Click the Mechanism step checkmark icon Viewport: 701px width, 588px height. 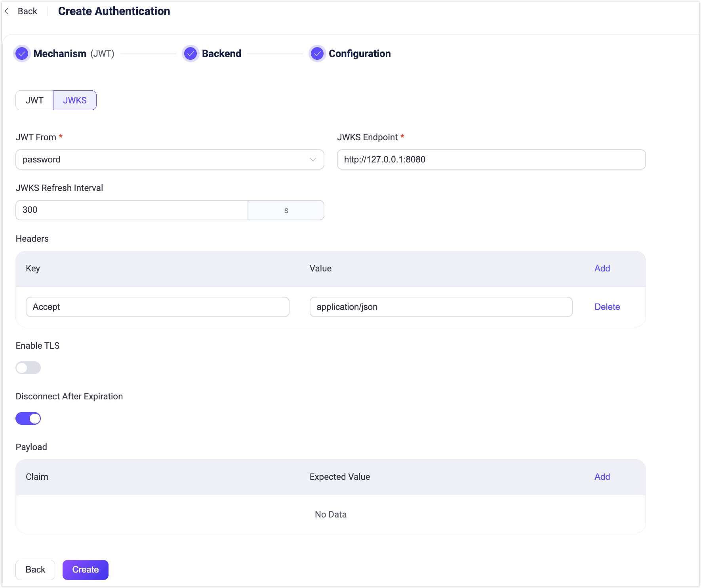coord(22,53)
